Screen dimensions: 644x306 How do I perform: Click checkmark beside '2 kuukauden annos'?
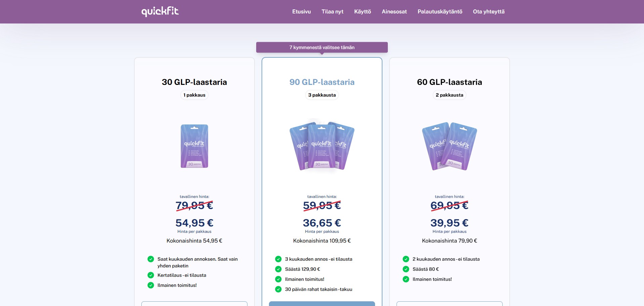click(406, 259)
